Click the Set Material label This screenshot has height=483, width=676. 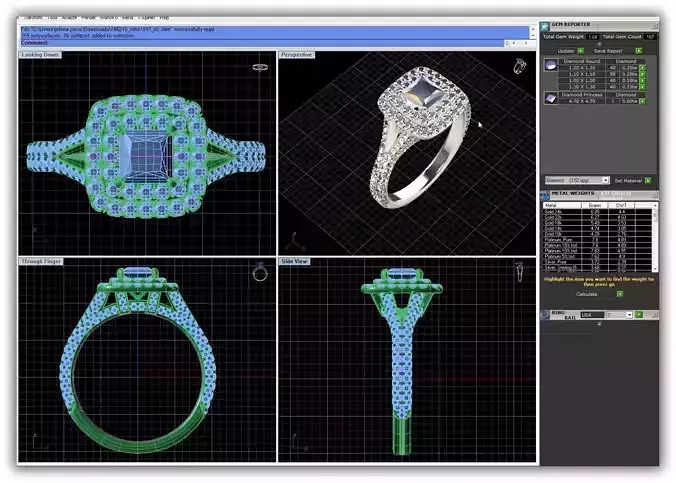pyautogui.click(x=628, y=181)
